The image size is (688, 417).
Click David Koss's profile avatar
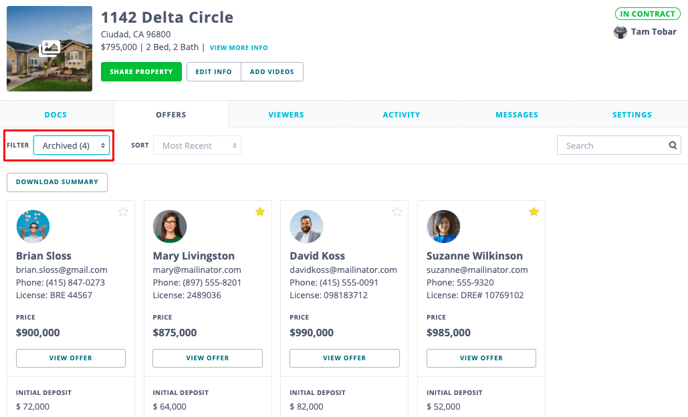pos(306,227)
